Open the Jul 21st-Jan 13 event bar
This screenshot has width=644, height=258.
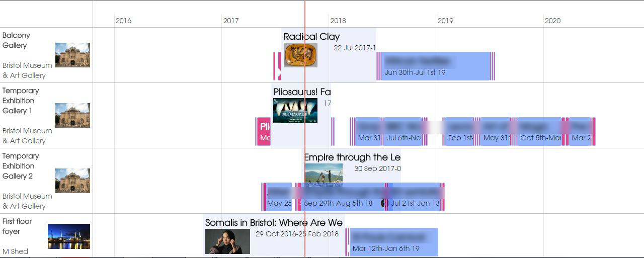click(x=415, y=197)
